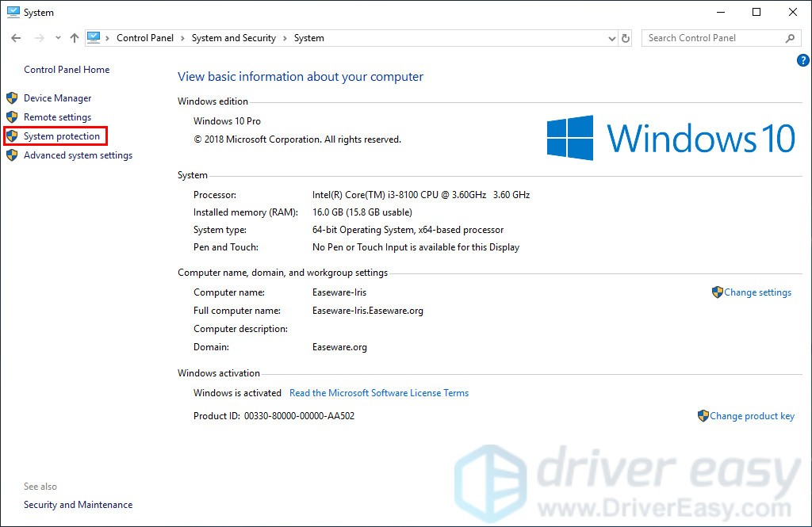The height and width of the screenshot is (527, 812).
Task: Open Advanced system settings text link
Action: (78, 155)
